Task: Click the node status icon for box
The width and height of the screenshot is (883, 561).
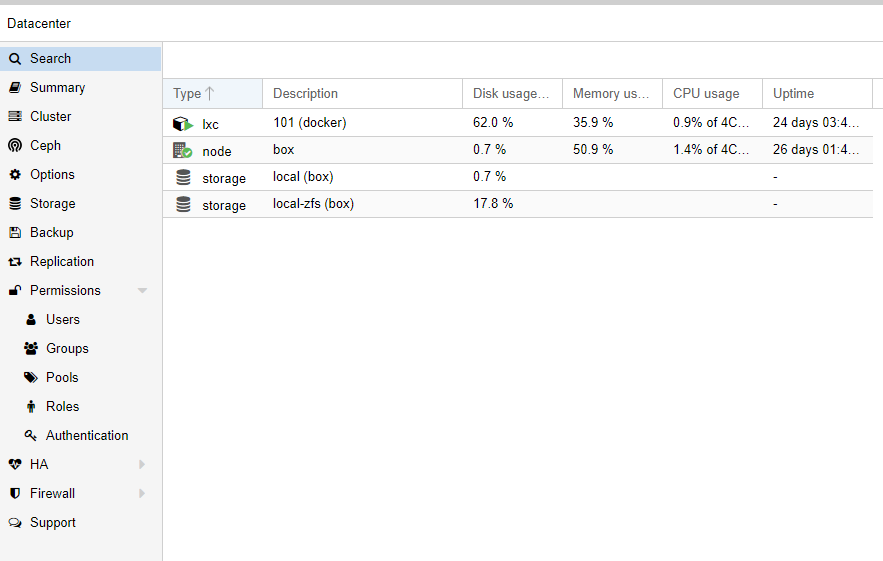Action: click(x=182, y=150)
